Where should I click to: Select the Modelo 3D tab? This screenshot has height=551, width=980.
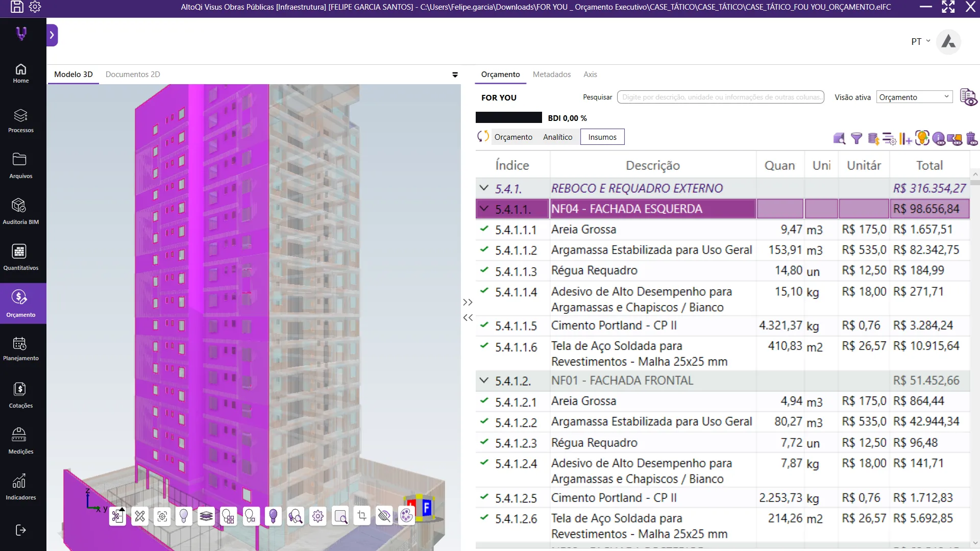point(73,74)
